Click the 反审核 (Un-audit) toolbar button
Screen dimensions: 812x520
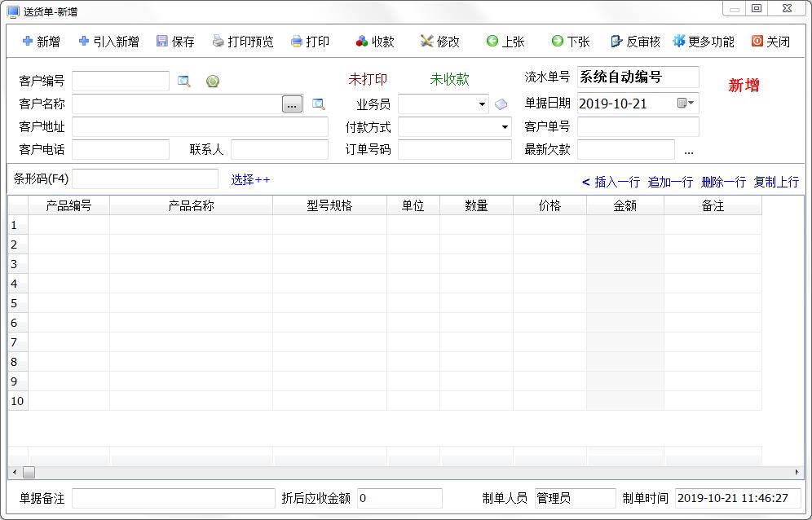[x=635, y=42]
